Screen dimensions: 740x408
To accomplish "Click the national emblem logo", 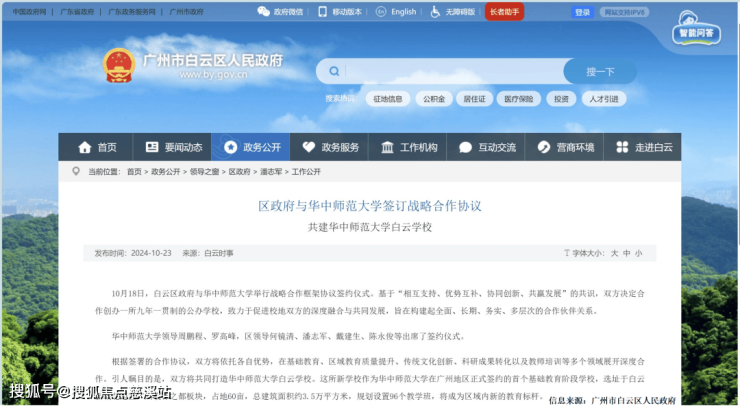I will [119, 66].
